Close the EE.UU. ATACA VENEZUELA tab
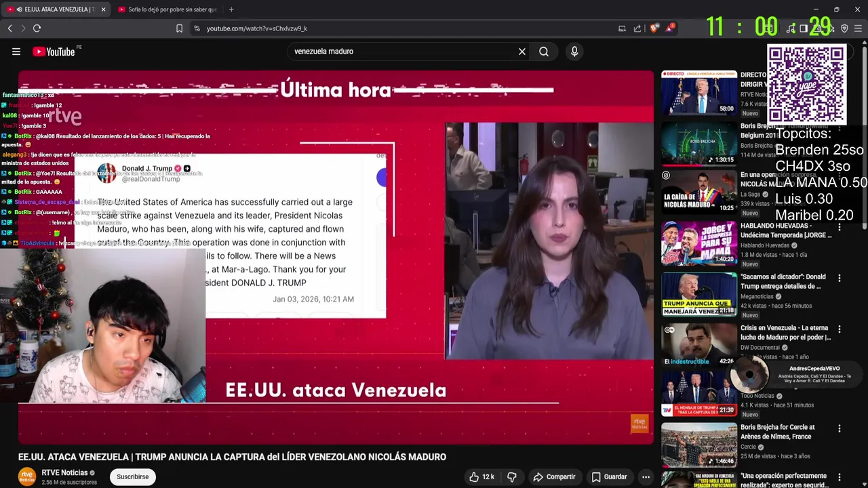This screenshot has height=488, width=868. [x=103, y=9]
